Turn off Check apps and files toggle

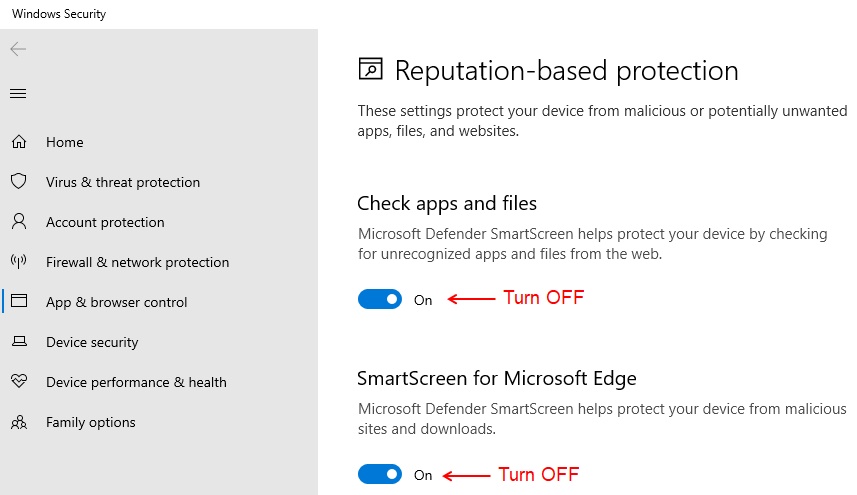pyautogui.click(x=380, y=299)
